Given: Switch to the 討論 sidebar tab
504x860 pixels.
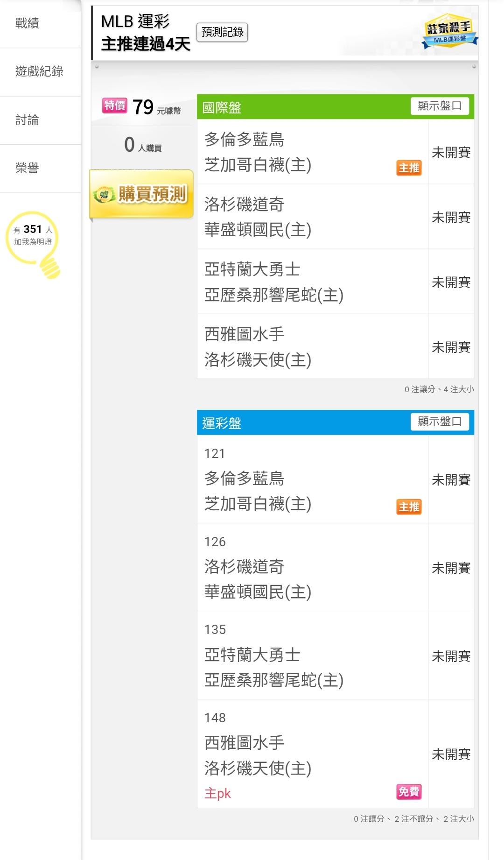Looking at the screenshot, I should (x=27, y=120).
